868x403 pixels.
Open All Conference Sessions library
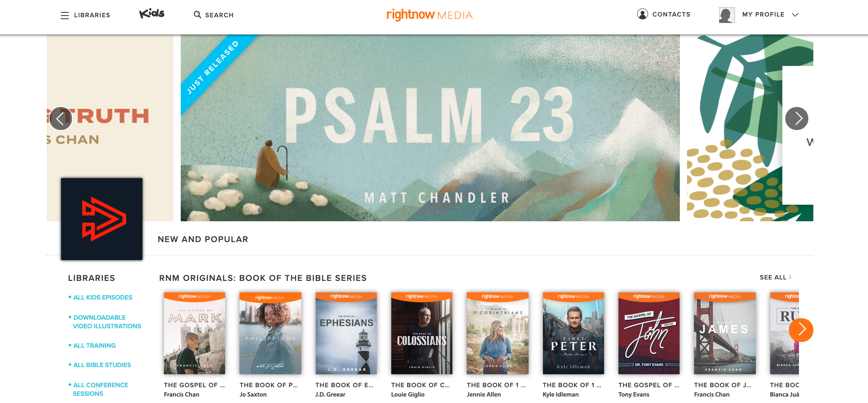[100, 389]
